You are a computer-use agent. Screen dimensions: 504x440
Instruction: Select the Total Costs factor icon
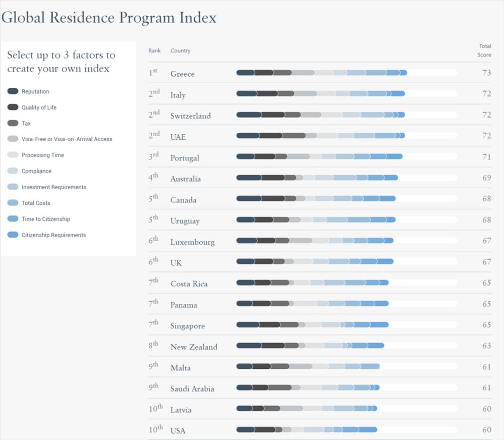pos(14,203)
